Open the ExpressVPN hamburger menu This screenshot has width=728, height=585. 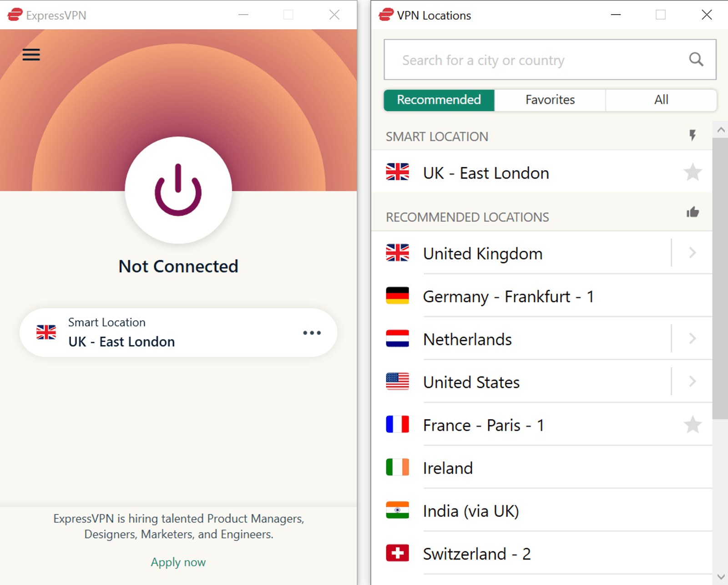pyautogui.click(x=30, y=55)
